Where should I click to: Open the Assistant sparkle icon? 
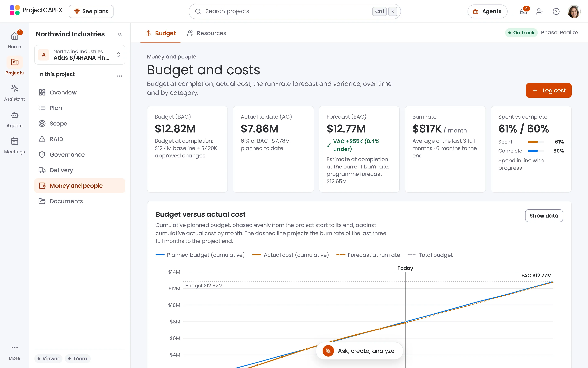(x=14, y=88)
